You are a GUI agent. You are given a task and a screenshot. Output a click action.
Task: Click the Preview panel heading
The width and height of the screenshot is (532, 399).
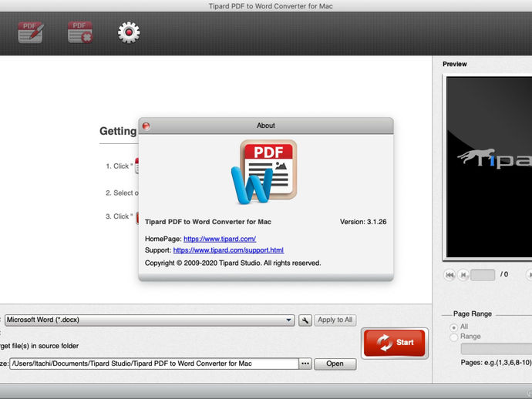point(455,64)
